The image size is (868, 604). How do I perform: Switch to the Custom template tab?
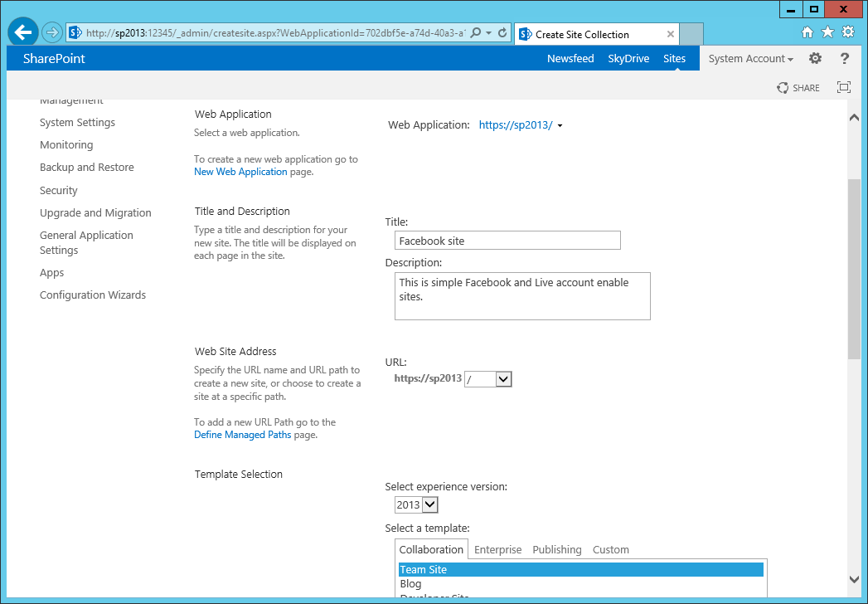[611, 550]
